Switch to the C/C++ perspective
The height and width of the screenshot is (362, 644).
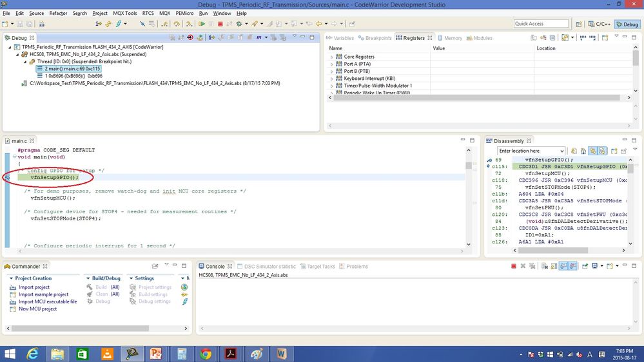pyautogui.click(x=600, y=24)
